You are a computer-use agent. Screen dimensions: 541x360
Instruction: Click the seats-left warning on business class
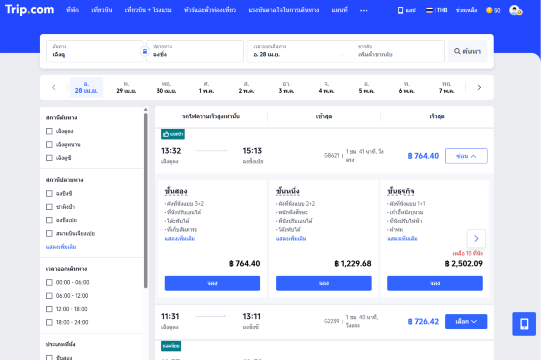[x=468, y=253]
